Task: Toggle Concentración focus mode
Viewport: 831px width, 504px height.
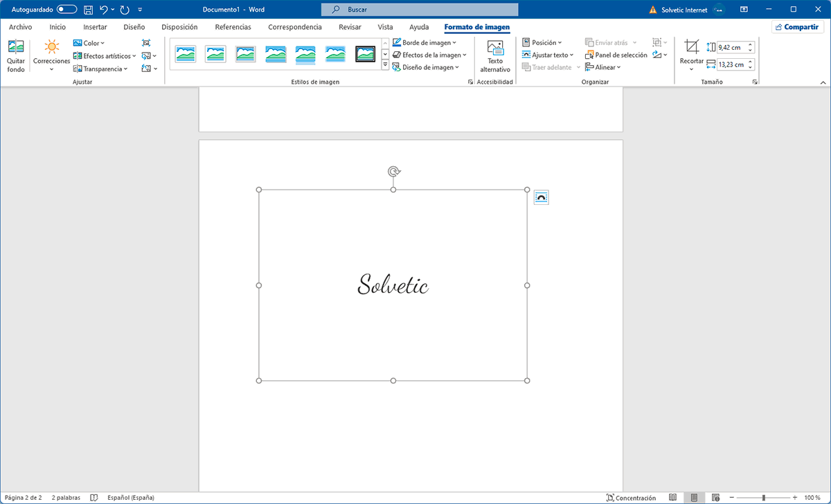Action: coord(631,498)
